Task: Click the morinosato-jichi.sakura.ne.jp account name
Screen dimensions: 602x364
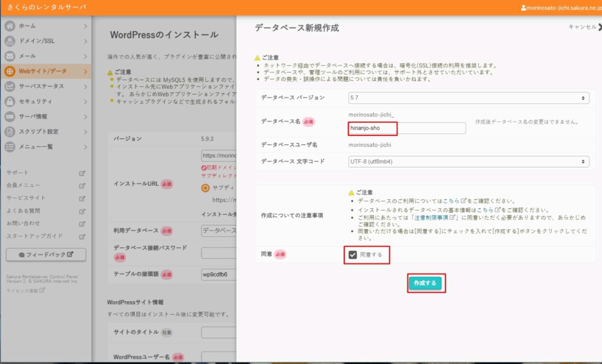Action: pyautogui.click(x=564, y=8)
